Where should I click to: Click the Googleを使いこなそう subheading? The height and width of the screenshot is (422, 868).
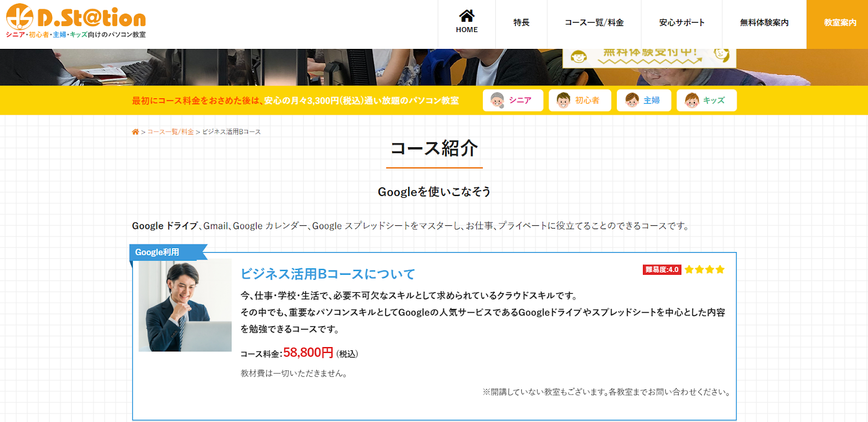click(434, 192)
